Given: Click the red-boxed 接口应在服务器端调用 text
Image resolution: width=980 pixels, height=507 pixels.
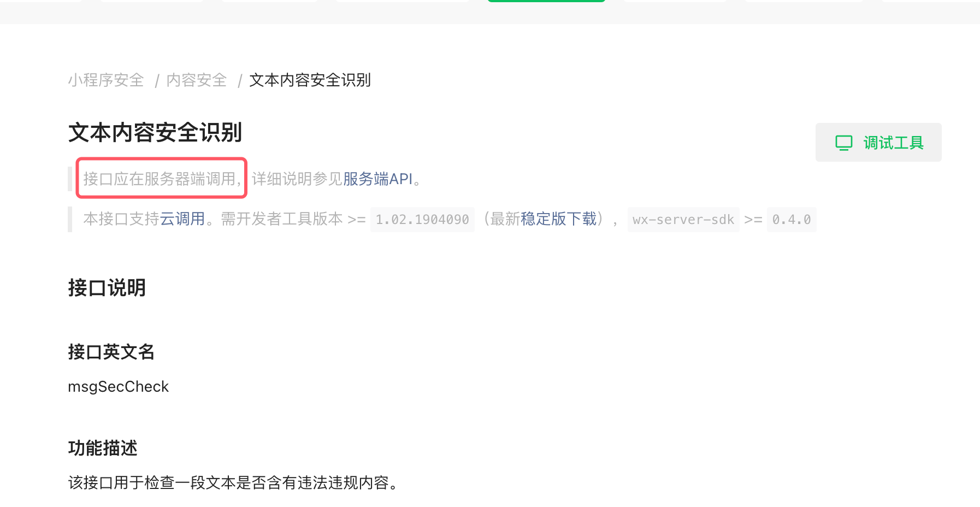Looking at the screenshot, I should tap(162, 179).
